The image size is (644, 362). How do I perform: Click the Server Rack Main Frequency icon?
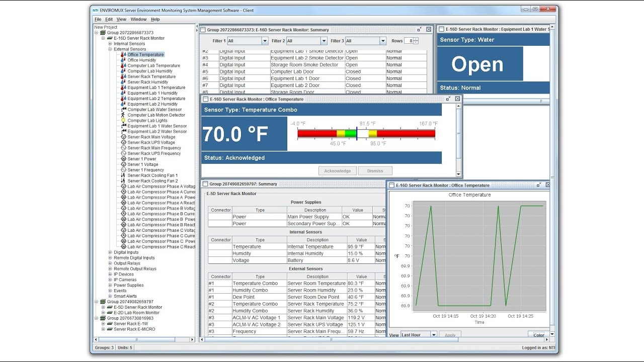coord(123,148)
